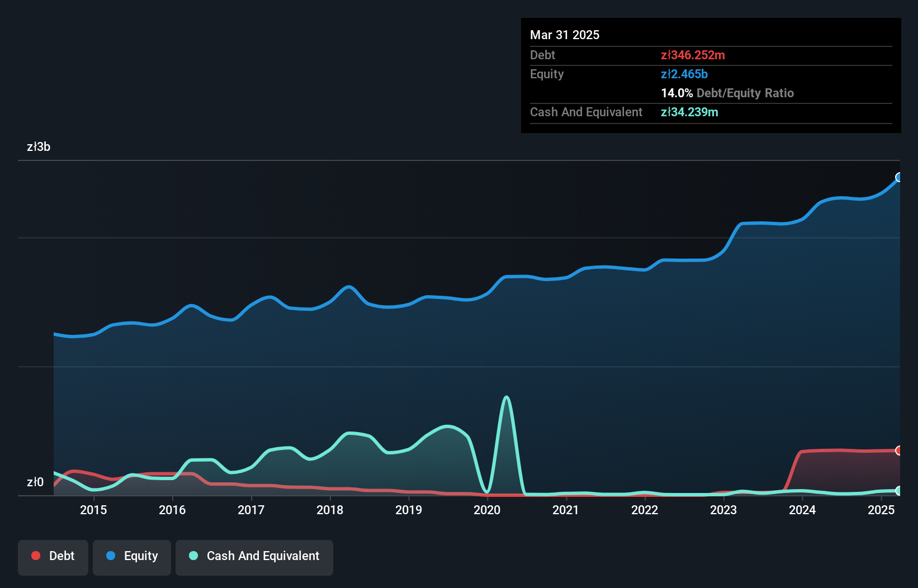
Task: Click the blue Equity legend dot
Action: (x=111, y=556)
